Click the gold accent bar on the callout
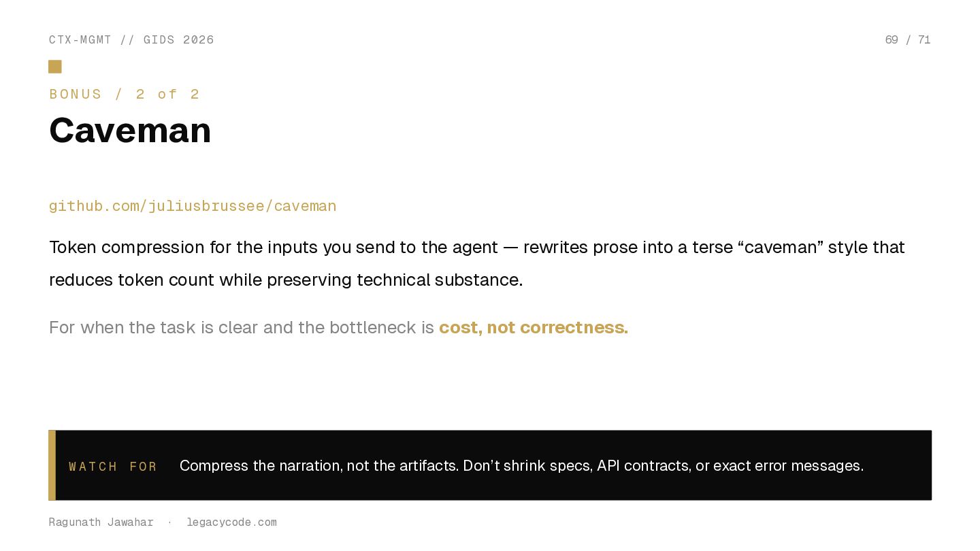The width and height of the screenshot is (980, 551). (52, 465)
